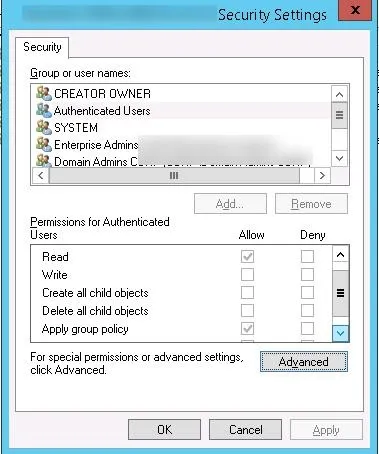Click the Domain Admins group icon

(x=44, y=160)
